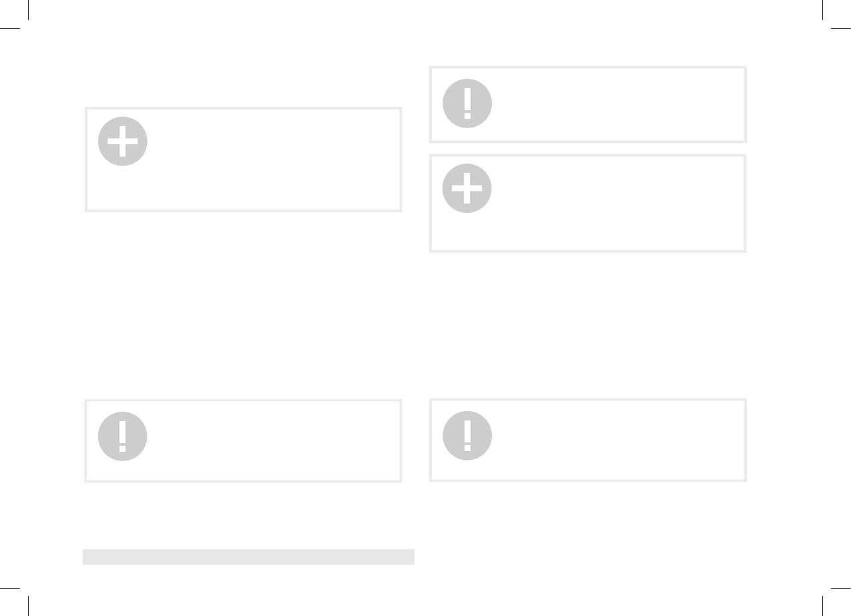851x616 pixels.
Task: Click the plus icon in the right column note box
Action: (467, 188)
